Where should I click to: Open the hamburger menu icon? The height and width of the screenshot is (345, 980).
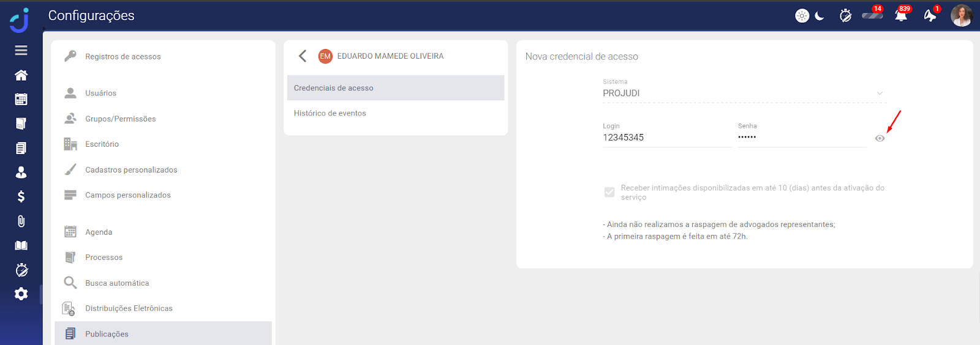pos(21,50)
